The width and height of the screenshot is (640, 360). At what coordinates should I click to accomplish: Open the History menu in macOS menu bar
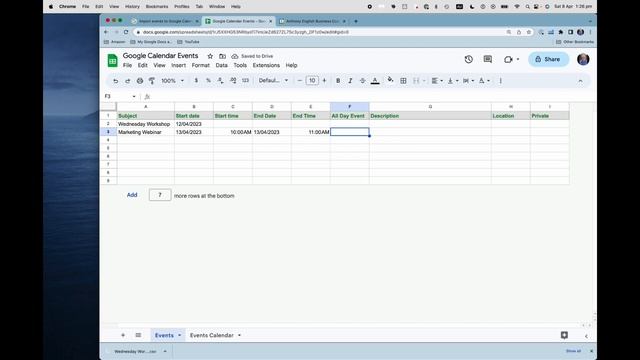pyautogui.click(x=132, y=7)
